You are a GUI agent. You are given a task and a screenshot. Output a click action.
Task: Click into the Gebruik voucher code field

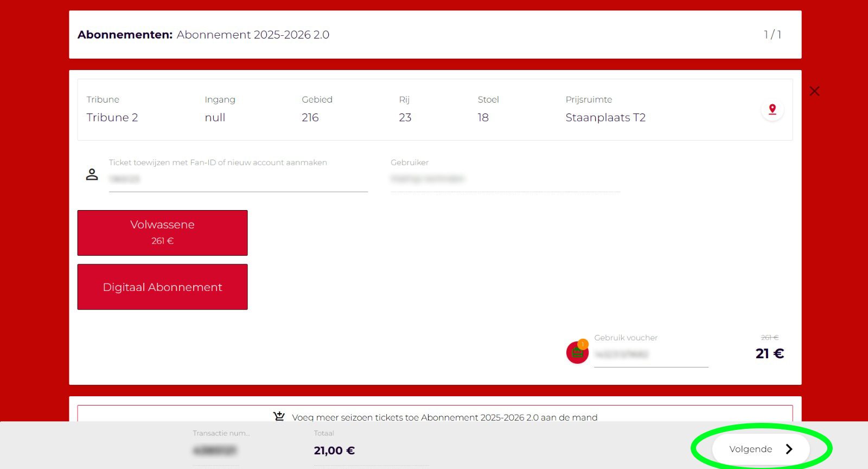tap(650, 355)
